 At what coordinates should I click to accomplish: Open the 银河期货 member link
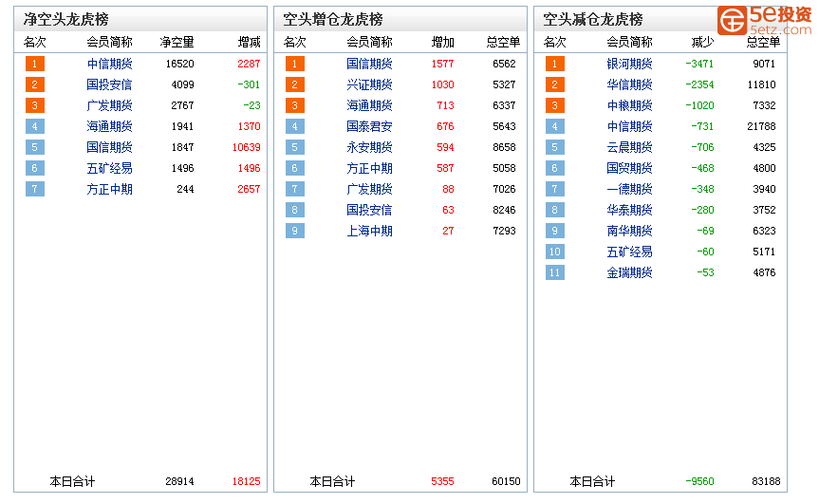[630, 64]
